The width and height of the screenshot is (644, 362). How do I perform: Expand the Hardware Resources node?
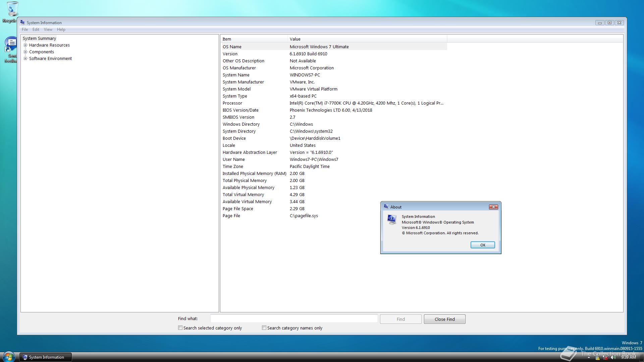25,45
